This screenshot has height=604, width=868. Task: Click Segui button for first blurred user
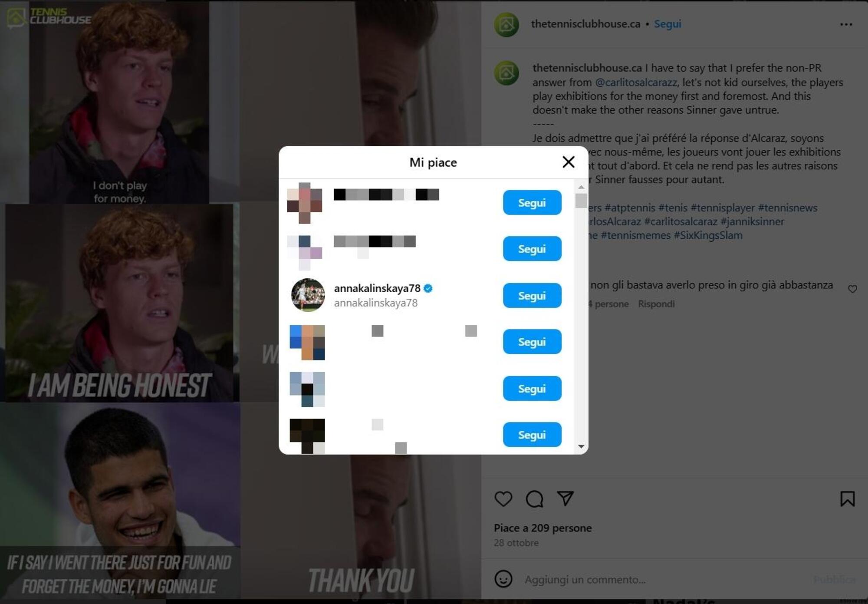coord(532,202)
